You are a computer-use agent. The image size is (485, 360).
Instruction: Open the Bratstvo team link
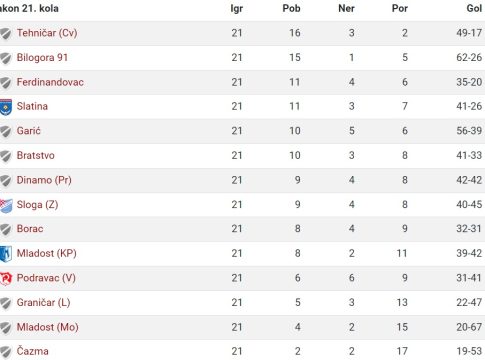tap(36, 155)
